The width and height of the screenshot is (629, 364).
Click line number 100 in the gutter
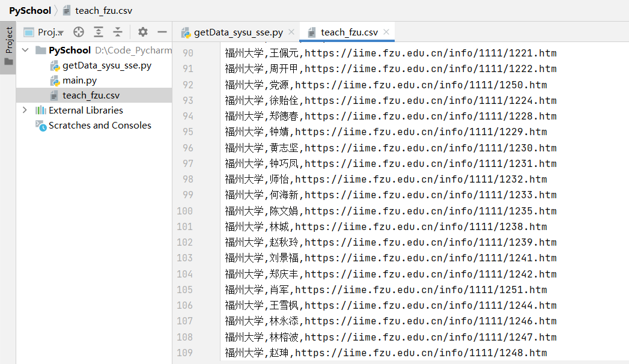pyautogui.click(x=185, y=211)
